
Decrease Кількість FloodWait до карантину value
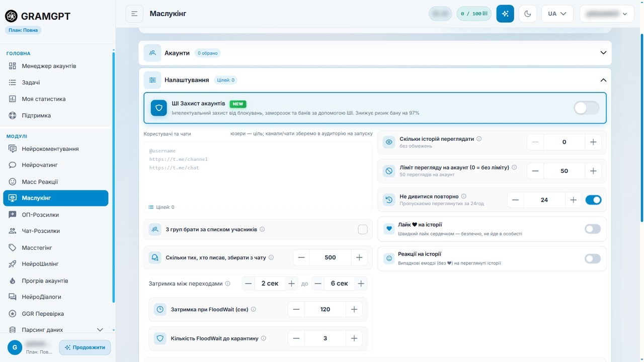pos(296,338)
